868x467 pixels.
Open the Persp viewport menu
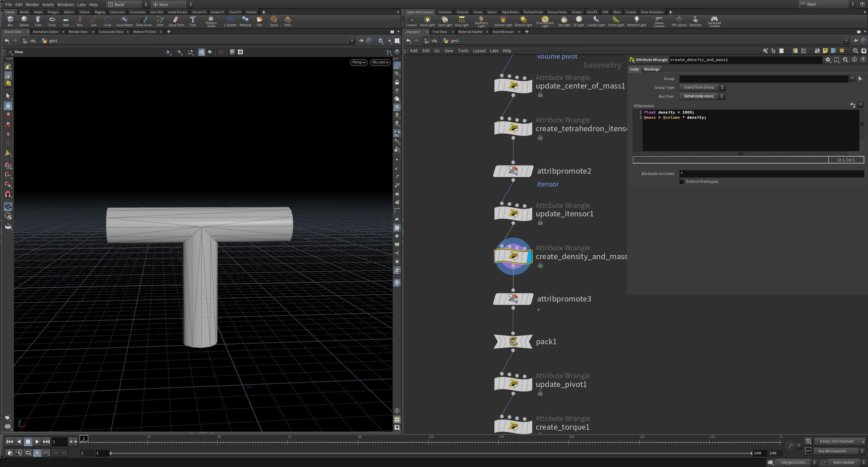pos(358,62)
